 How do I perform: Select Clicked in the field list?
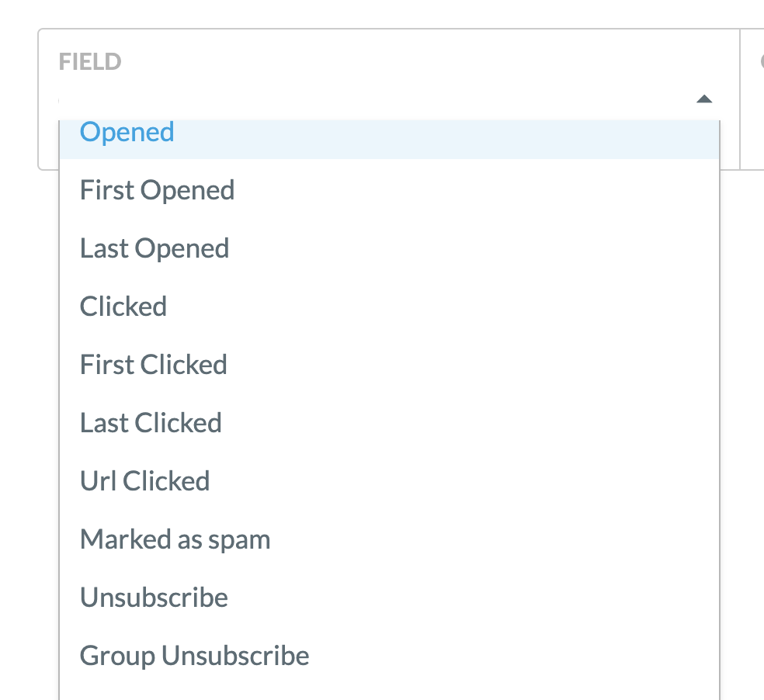pyautogui.click(x=389, y=307)
